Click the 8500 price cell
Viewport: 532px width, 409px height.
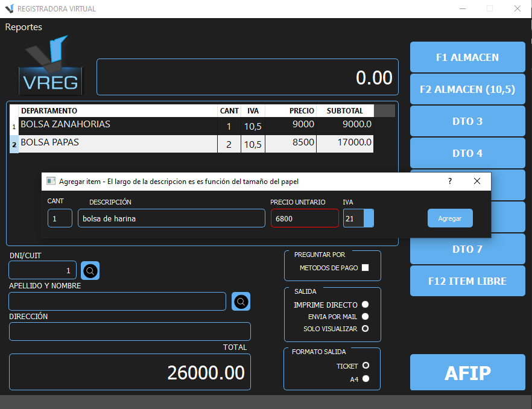pyautogui.click(x=291, y=144)
